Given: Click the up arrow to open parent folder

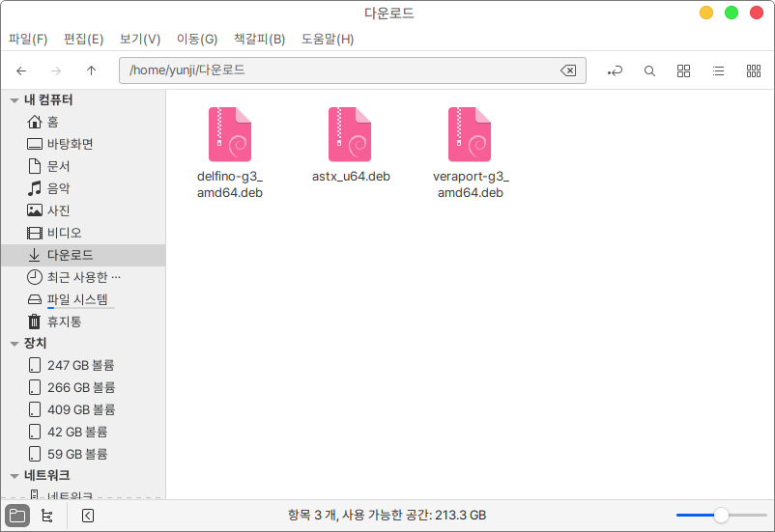Looking at the screenshot, I should point(91,70).
